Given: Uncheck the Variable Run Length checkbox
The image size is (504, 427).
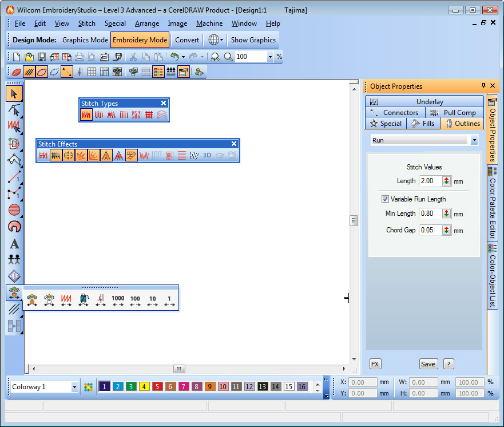Looking at the screenshot, I should pos(385,199).
